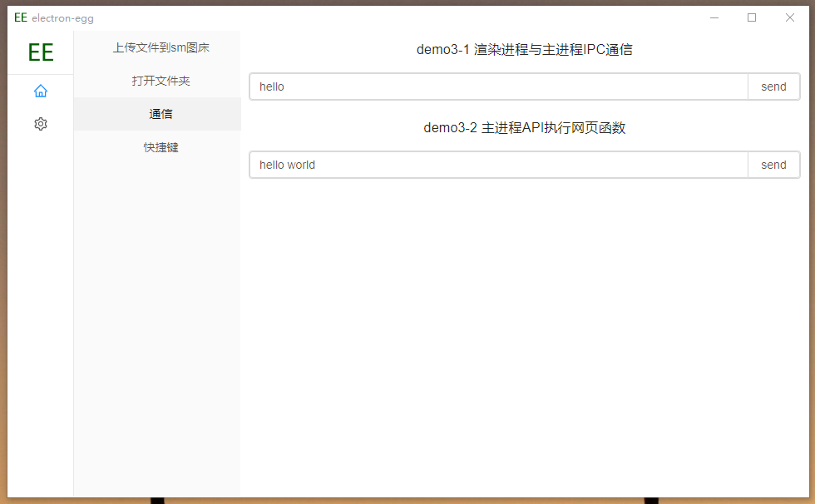Click the small EE icon in title bar
The height and width of the screenshot is (504, 815).
21,17
